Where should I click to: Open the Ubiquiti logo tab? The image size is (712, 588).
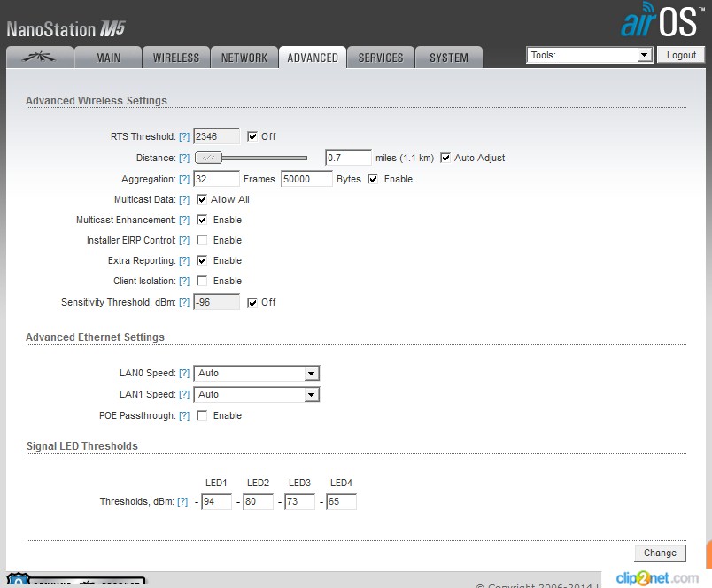(x=40, y=58)
